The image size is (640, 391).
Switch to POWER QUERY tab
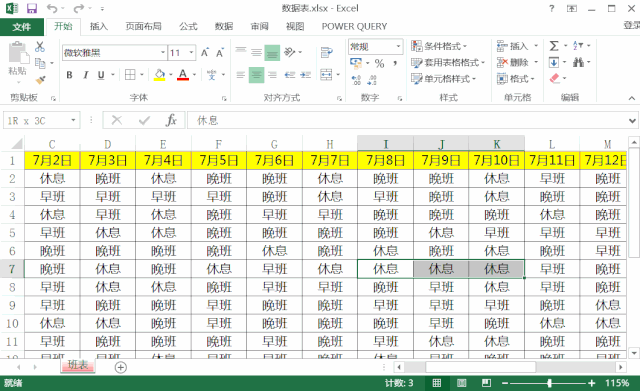pos(354,27)
